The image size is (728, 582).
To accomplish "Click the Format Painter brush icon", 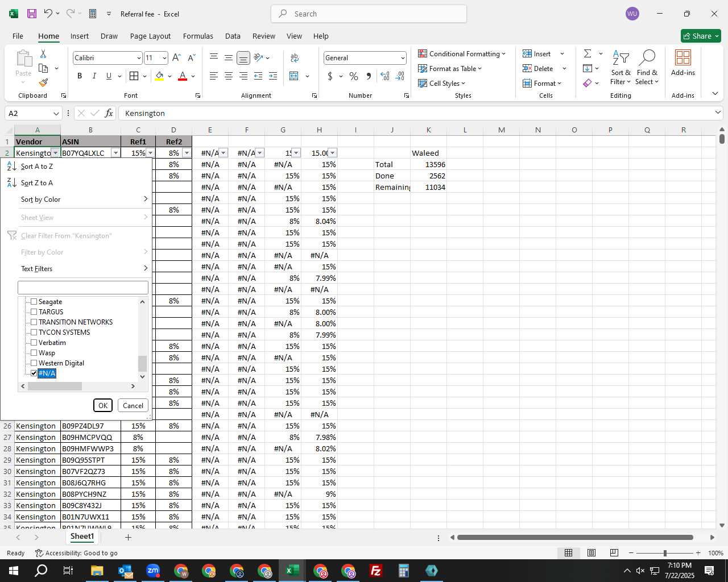I will pyautogui.click(x=43, y=82).
